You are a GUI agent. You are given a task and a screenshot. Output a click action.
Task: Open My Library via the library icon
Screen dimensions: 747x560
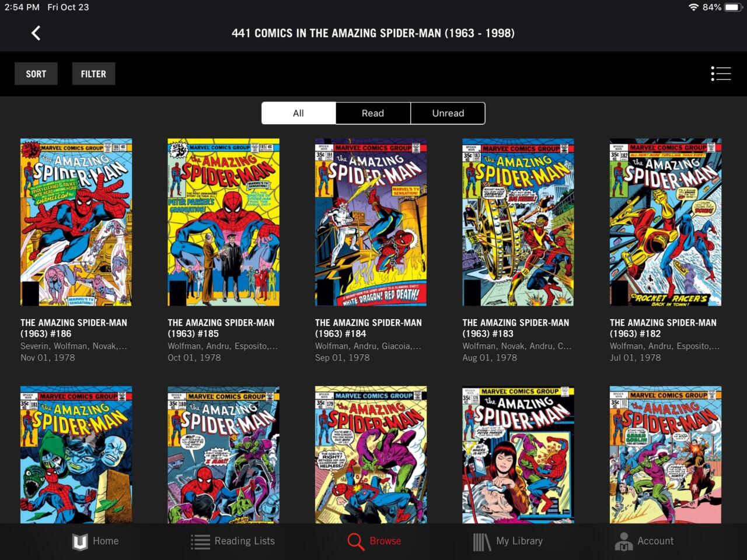[480, 541]
